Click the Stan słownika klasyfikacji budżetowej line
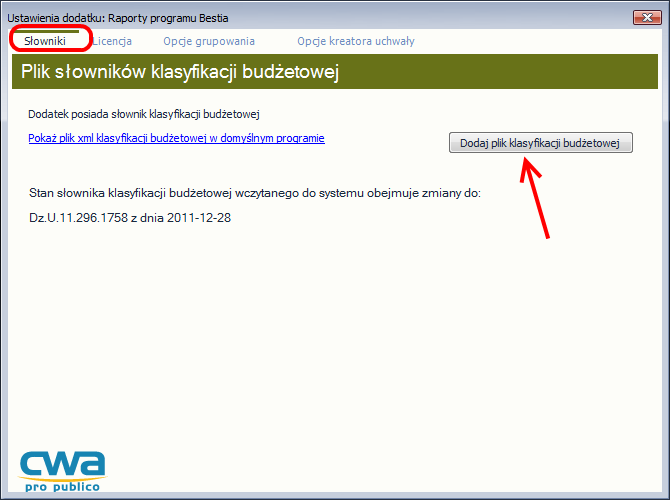 [x=255, y=193]
